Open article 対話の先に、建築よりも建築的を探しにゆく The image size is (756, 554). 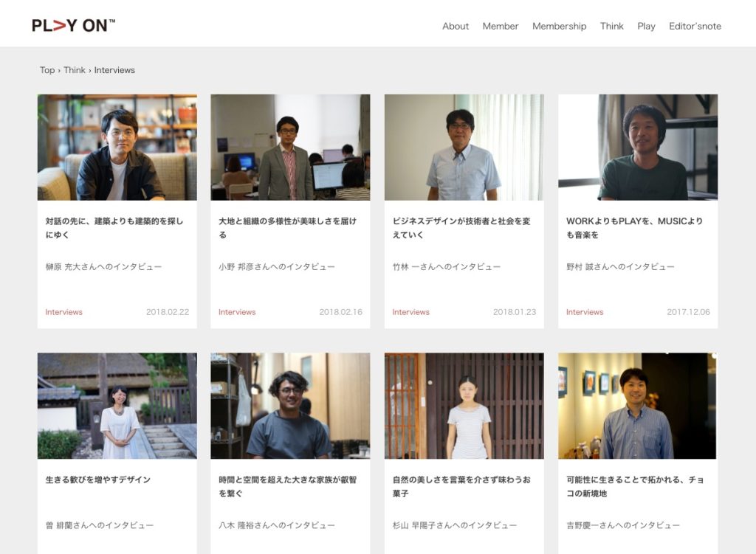pos(114,228)
